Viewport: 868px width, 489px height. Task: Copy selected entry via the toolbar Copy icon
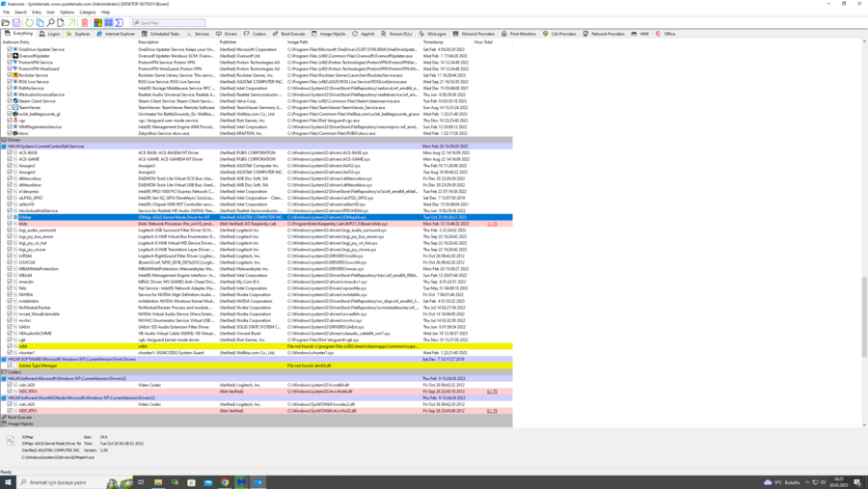40,23
